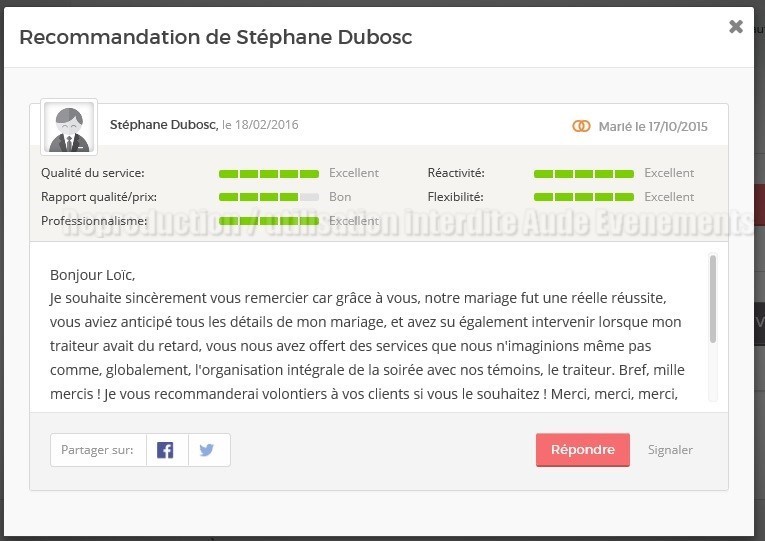Screen dimensions: 765x541
Task: Click the Professionnalisme rating bar
Action: [269, 221]
